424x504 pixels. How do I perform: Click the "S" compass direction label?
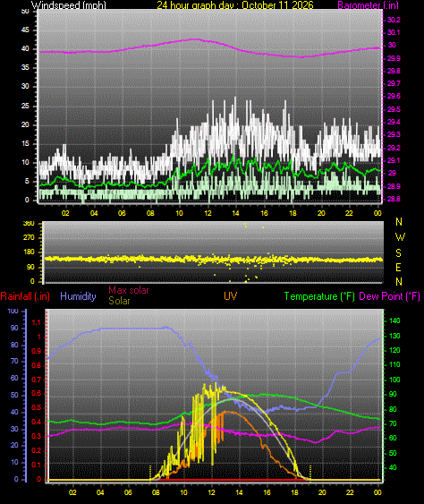point(398,253)
